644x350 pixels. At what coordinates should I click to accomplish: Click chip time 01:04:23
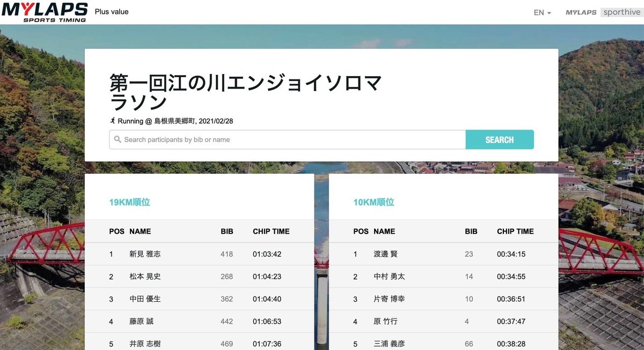(x=267, y=277)
